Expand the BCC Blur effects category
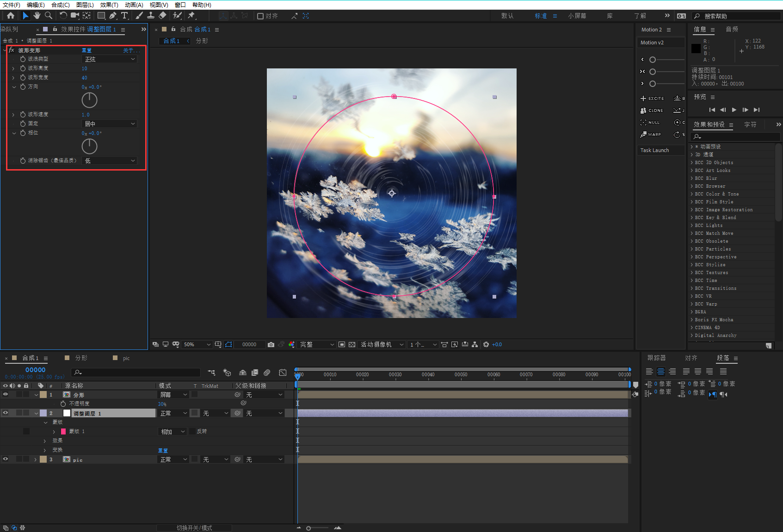This screenshot has width=783, height=532. click(x=692, y=178)
